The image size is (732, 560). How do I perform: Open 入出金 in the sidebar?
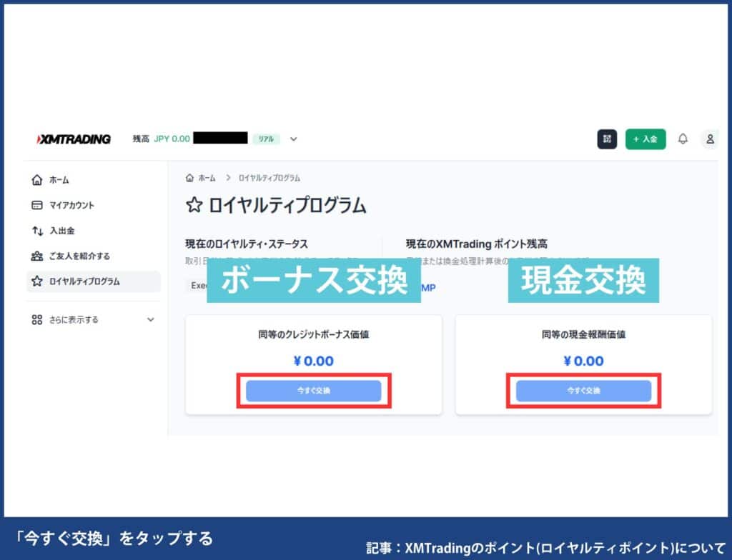pyautogui.click(x=94, y=231)
